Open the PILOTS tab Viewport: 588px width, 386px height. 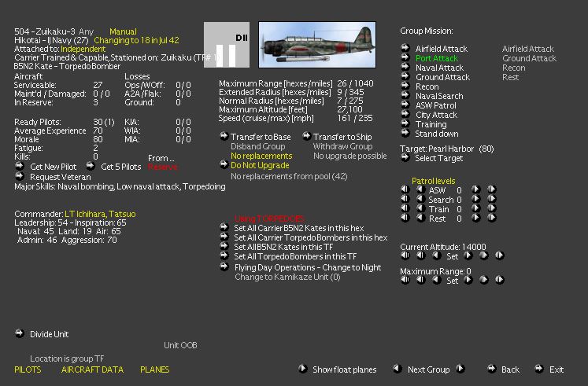[x=28, y=370]
